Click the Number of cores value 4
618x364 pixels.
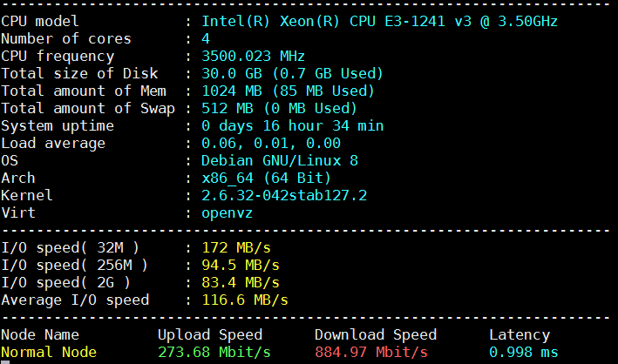(x=206, y=38)
